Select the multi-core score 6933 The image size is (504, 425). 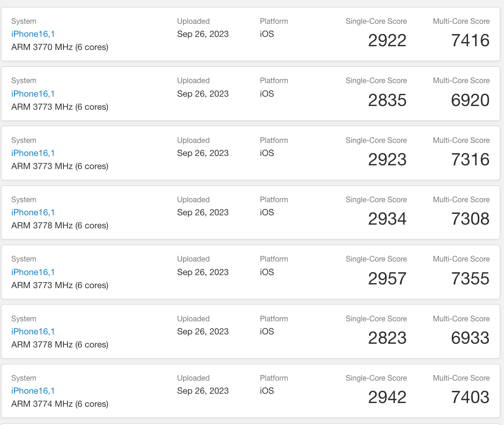470,338
